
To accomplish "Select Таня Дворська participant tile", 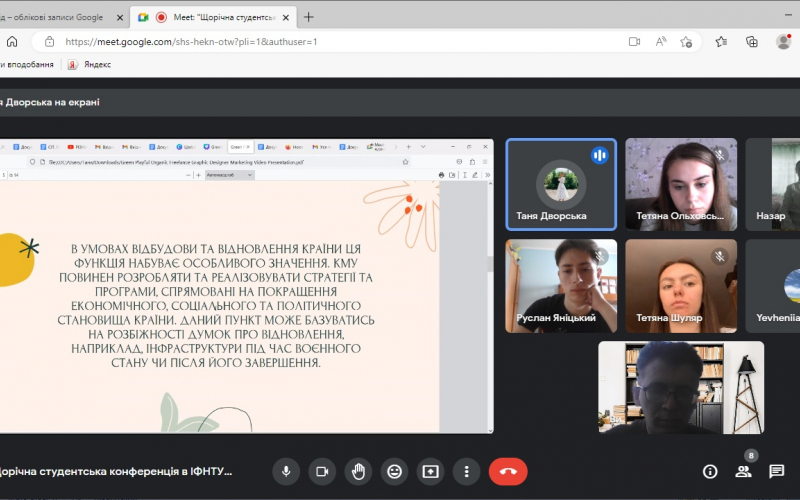I will click(x=561, y=185).
